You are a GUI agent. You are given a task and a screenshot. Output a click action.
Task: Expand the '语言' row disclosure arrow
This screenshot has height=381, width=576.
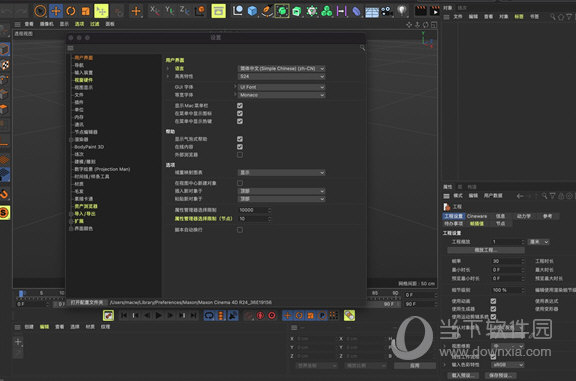coord(168,69)
